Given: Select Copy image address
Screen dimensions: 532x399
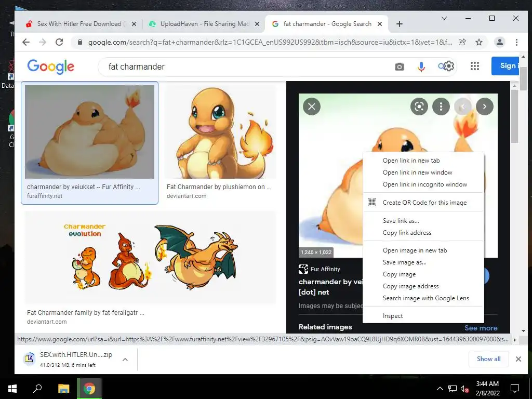Looking at the screenshot, I should [x=423, y=286].
